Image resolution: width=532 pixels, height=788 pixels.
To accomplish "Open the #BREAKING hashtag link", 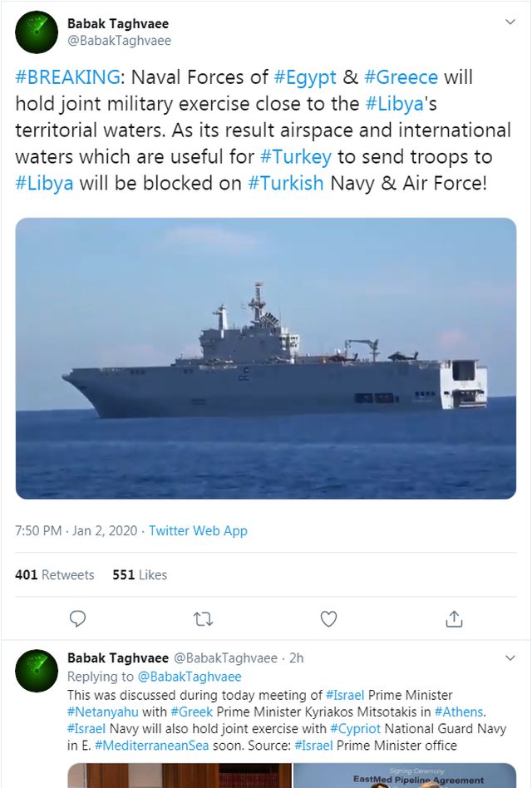I will 68,77.
